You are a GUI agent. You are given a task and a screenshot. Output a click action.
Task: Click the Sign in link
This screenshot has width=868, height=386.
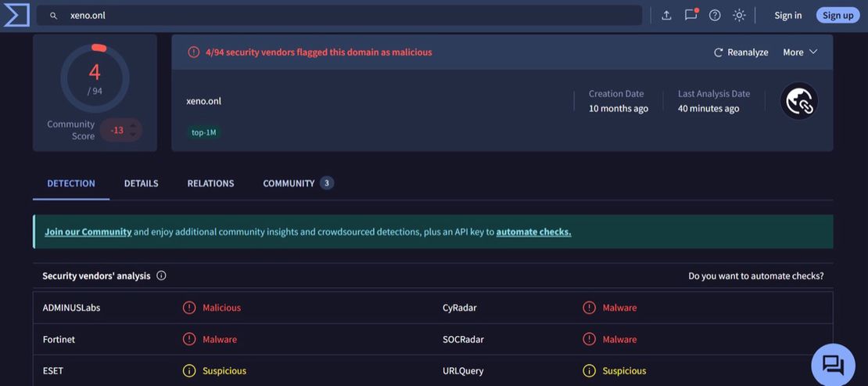787,16
